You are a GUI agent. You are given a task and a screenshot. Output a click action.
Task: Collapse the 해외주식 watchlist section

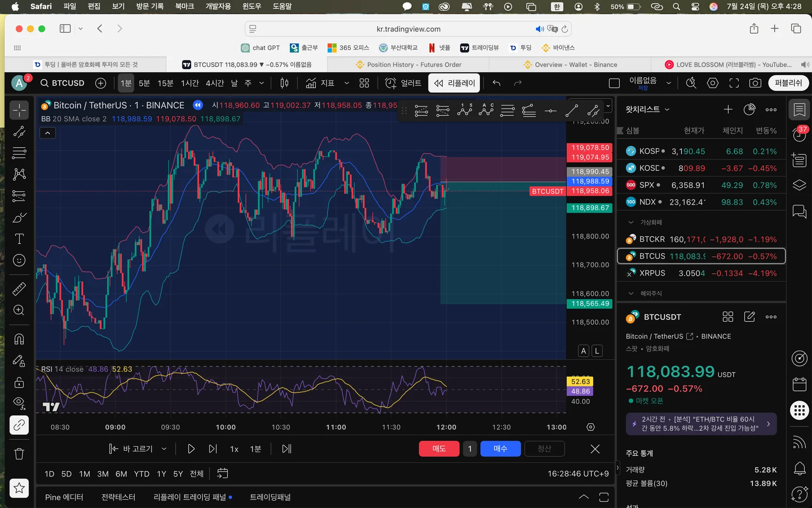631,294
